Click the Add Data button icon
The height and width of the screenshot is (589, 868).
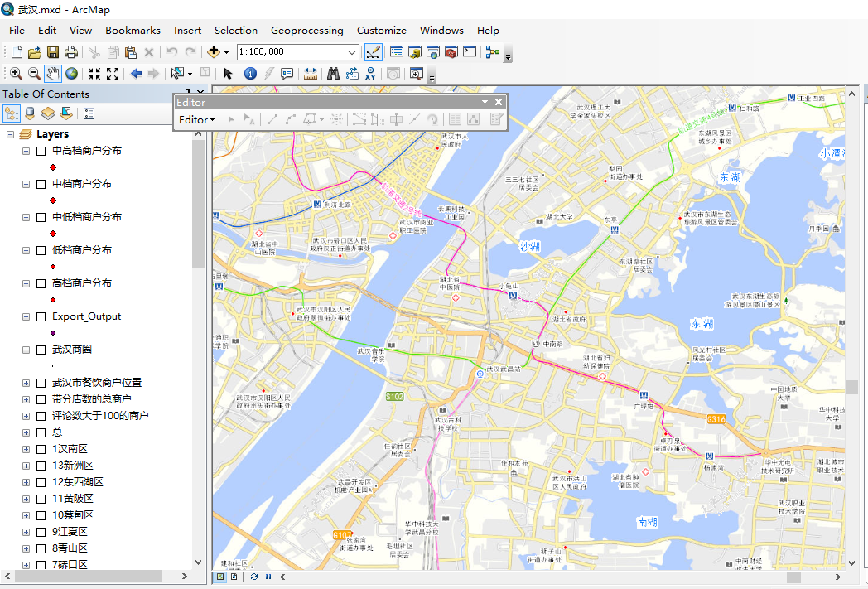click(214, 52)
